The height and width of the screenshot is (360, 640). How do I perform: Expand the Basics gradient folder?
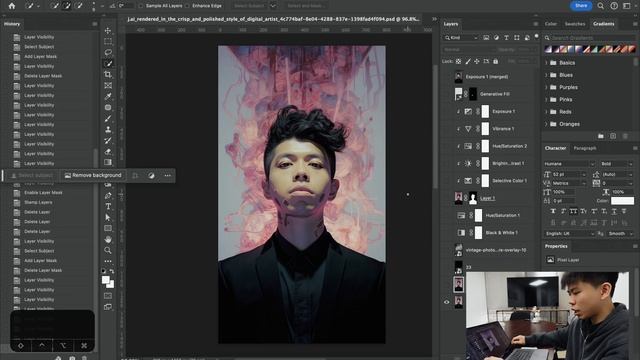tap(546, 63)
